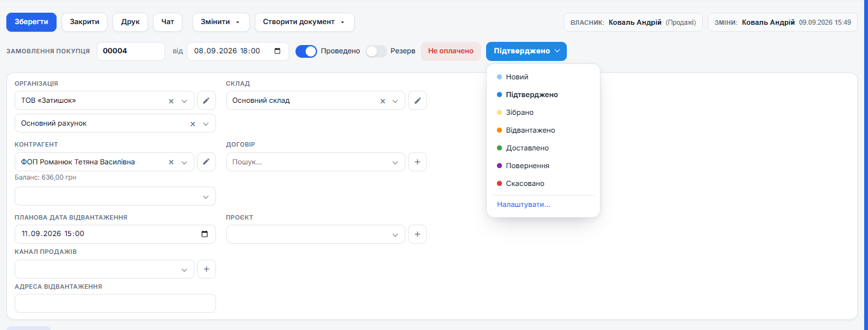Image resolution: width=868 pixels, height=330 pixels.
Task: Click the Зберегти button
Action: click(32, 22)
